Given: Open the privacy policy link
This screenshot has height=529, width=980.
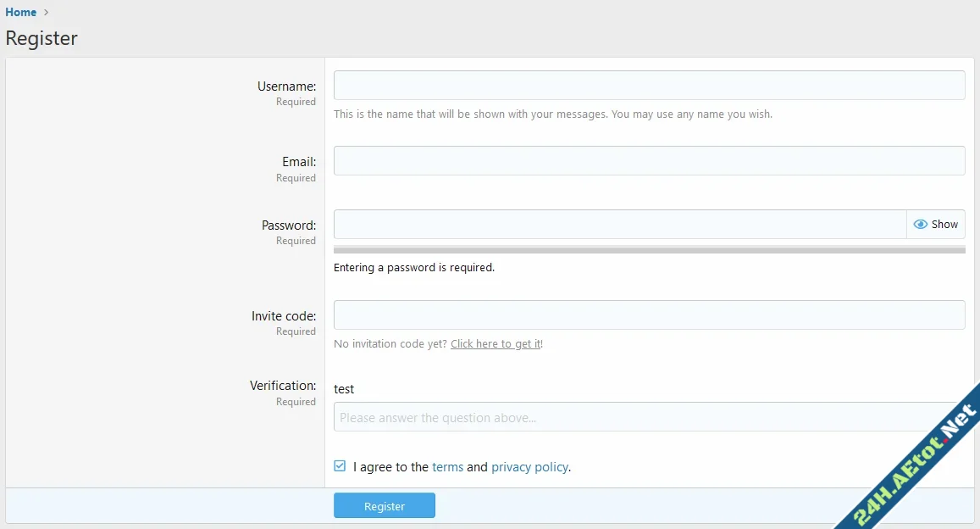Looking at the screenshot, I should [529, 466].
